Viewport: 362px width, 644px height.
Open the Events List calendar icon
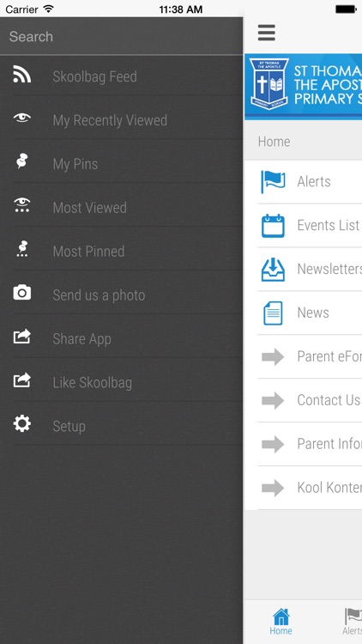(273, 226)
